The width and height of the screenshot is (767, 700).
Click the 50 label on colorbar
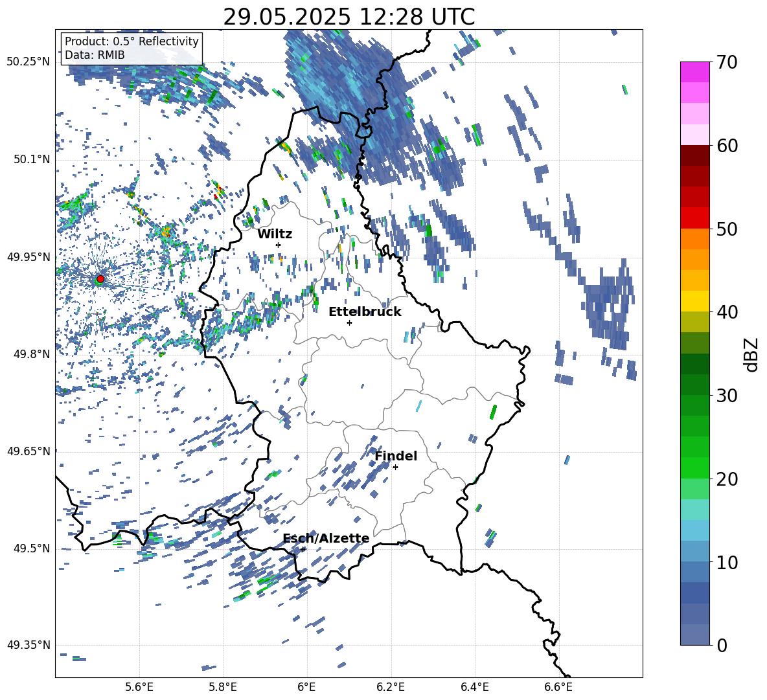tap(726, 229)
